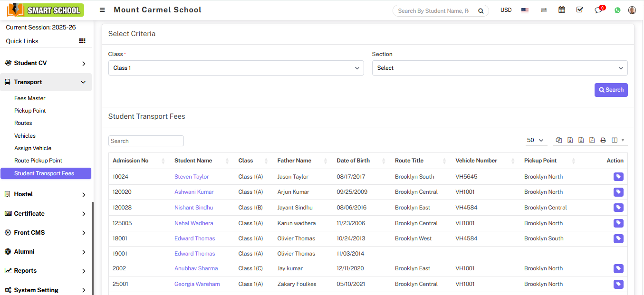The width and height of the screenshot is (644, 295).
Task: Click fee tag action for Steven Taylor
Action: coord(618,177)
